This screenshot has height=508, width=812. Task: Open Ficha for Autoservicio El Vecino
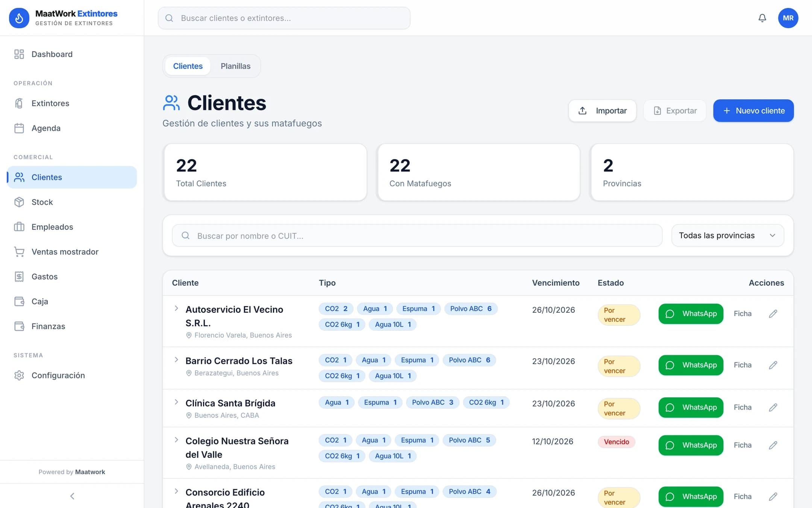[x=742, y=314]
